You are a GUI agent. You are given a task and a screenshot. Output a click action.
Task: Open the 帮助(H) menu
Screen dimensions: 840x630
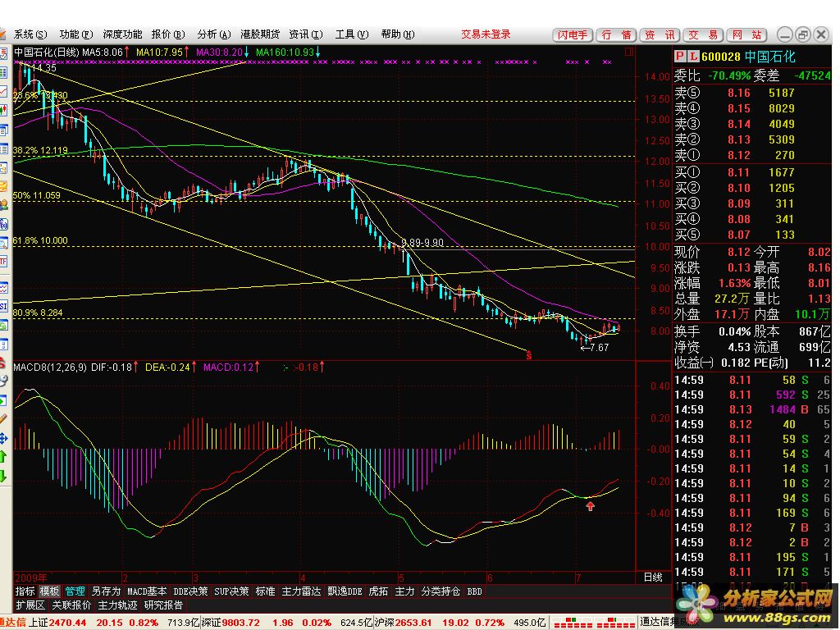(398, 34)
